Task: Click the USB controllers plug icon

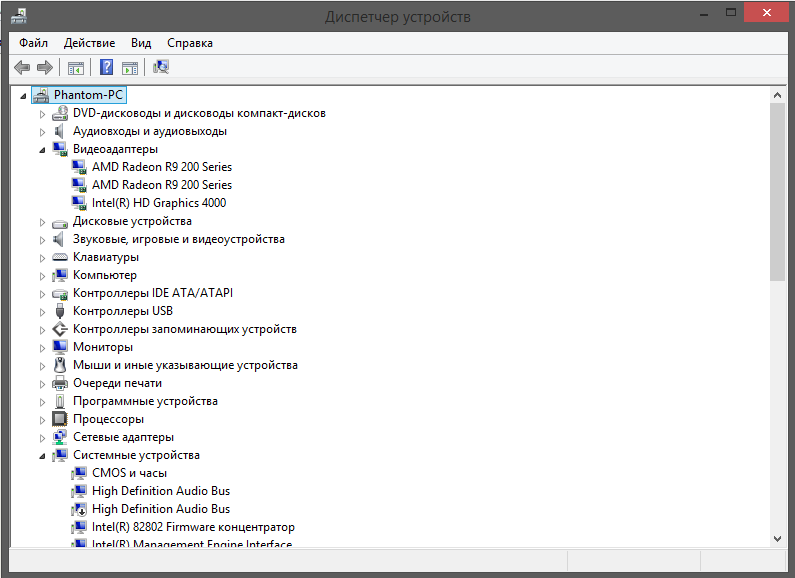Action: pos(60,311)
